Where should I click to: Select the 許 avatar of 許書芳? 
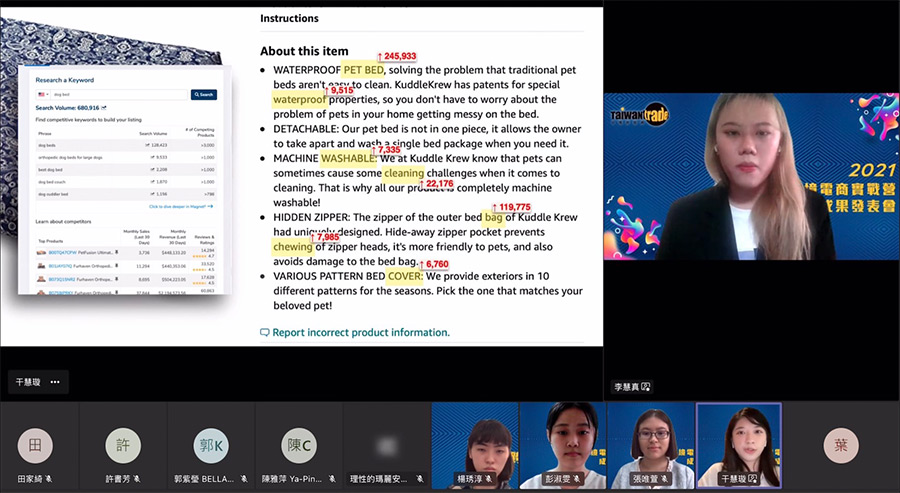pos(123,445)
